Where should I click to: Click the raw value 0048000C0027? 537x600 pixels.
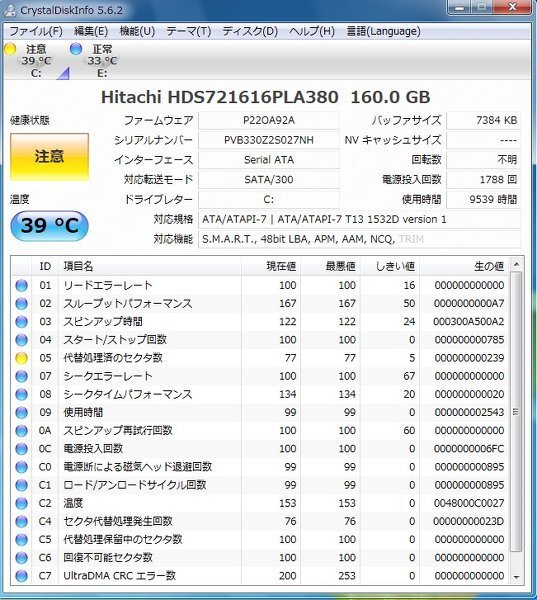click(468, 504)
